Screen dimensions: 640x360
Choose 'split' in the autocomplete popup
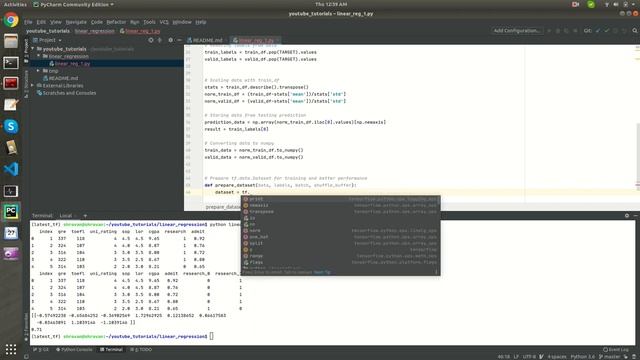(340, 243)
